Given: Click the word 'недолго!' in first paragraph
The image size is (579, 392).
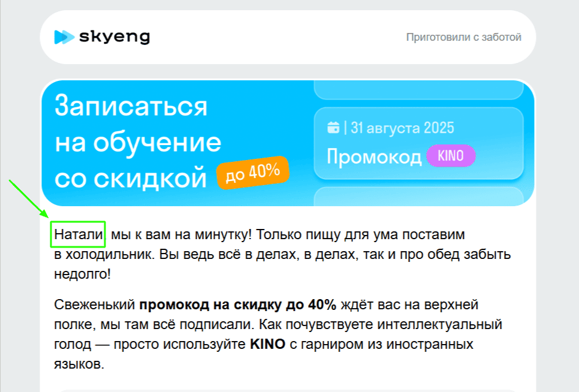Looking at the screenshot, I should (82, 275).
